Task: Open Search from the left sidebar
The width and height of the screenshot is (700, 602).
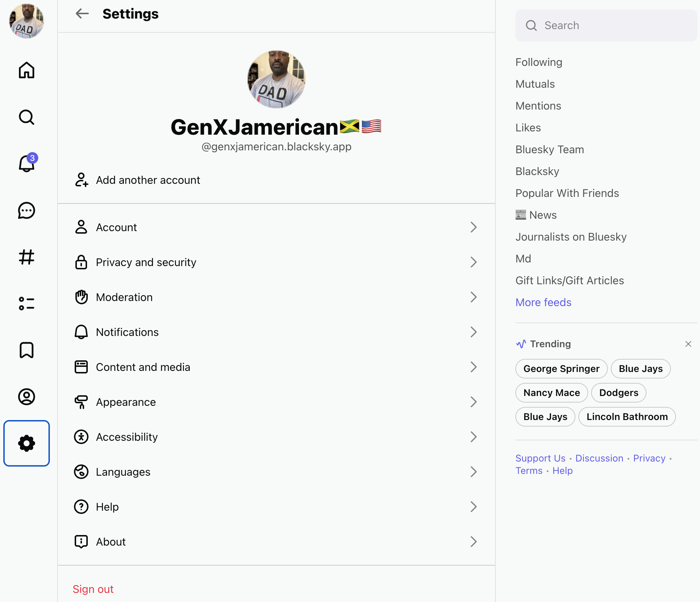Action: pyautogui.click(x=26, y=117)
